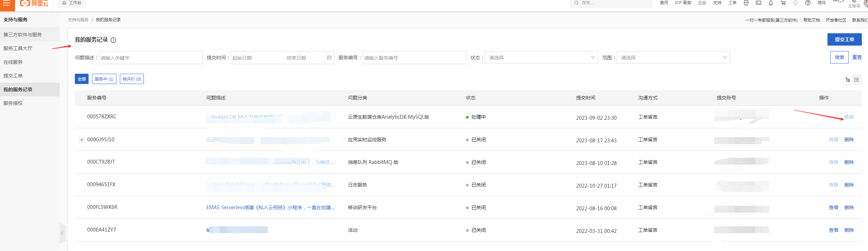This screenshot has width=868, height=251.
Task: View ticket 000GJ95J10 via 查看
Action: 834,140
